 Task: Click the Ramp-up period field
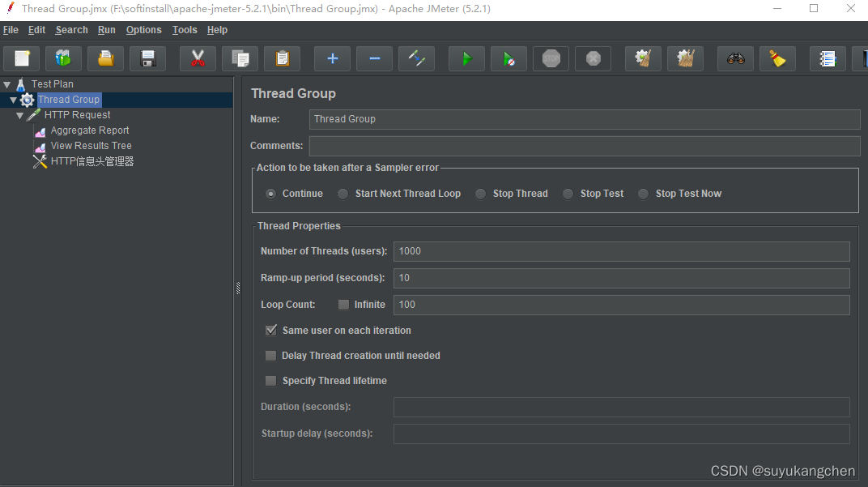[x=622, y=278]
